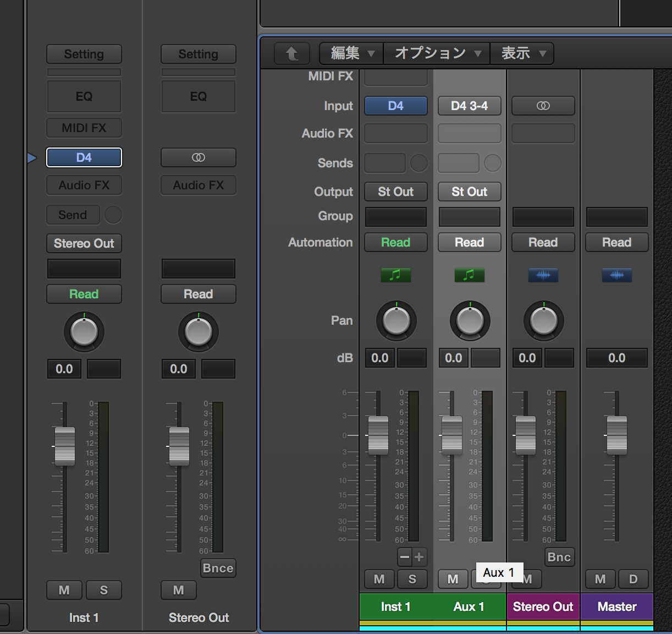Click Bnc button on mixer Stereo Out
The height and width of the screenshot is (634, 672).
coord(559,557)
